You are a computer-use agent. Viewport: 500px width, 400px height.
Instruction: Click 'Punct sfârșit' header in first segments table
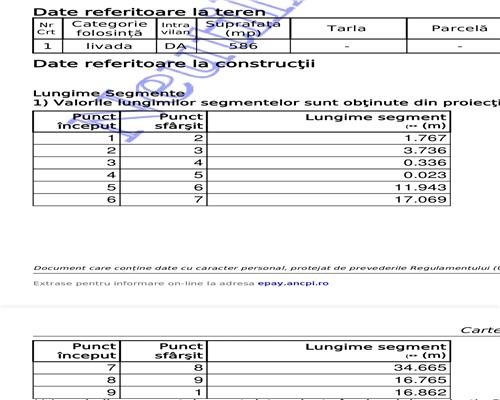(x=164, y=121)
